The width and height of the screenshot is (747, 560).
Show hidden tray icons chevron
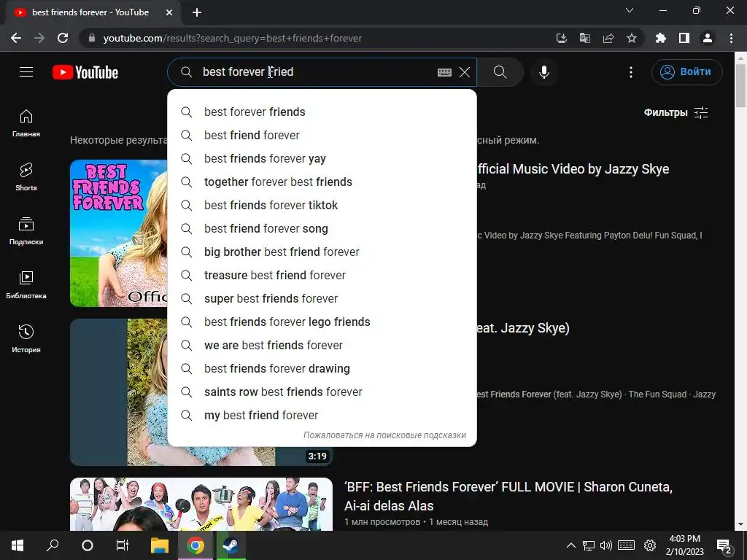[x=570, y=545]
